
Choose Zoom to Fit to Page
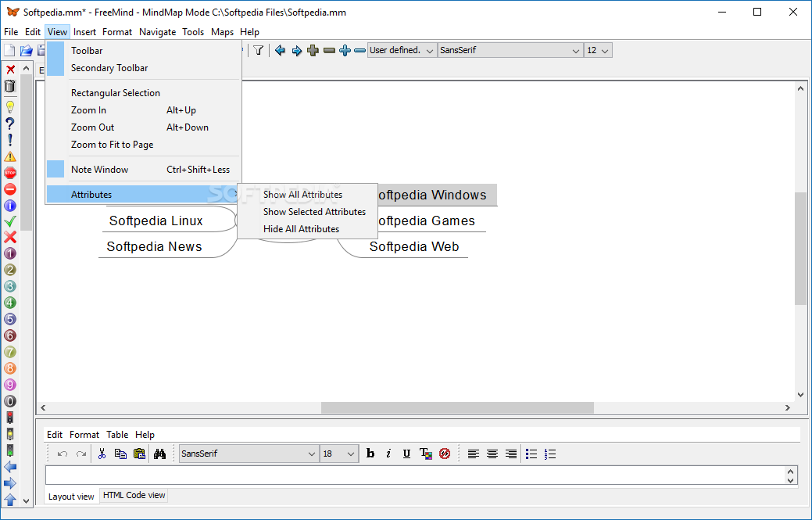(x=143, y=145)
